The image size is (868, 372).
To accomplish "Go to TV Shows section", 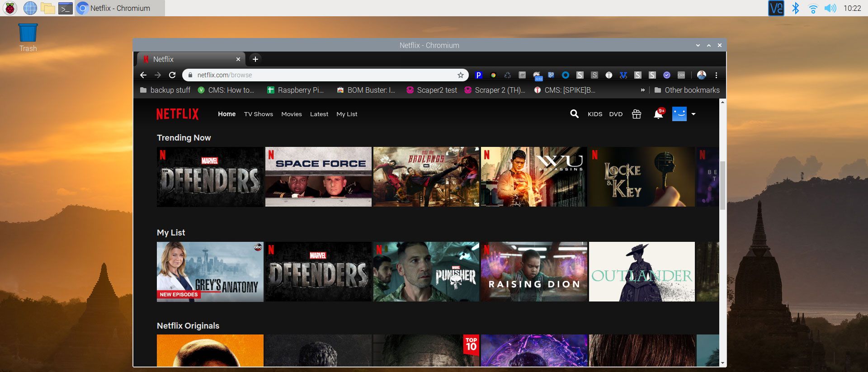I will coord(259,114).
